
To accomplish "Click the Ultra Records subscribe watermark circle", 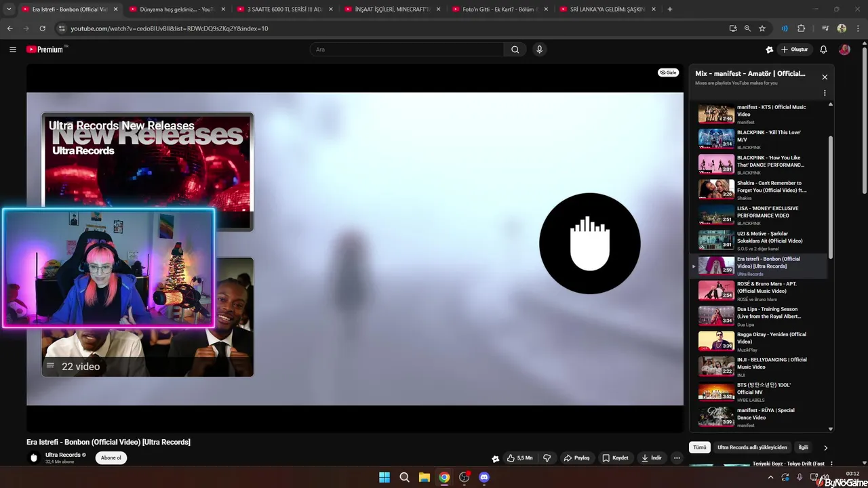I will pyautogui.click(x=589, y=243).
